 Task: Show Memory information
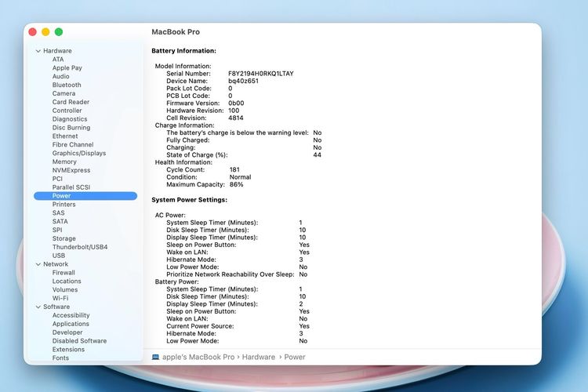coord(64,162)
